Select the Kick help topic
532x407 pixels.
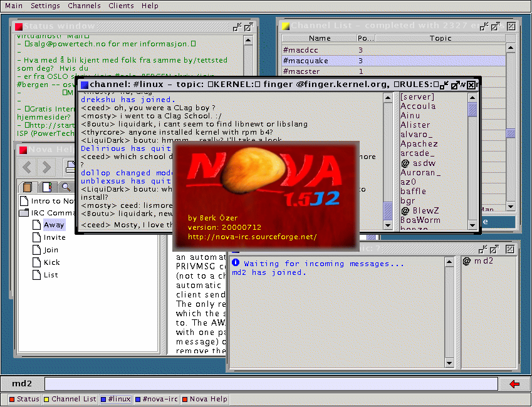click(51, 262)
